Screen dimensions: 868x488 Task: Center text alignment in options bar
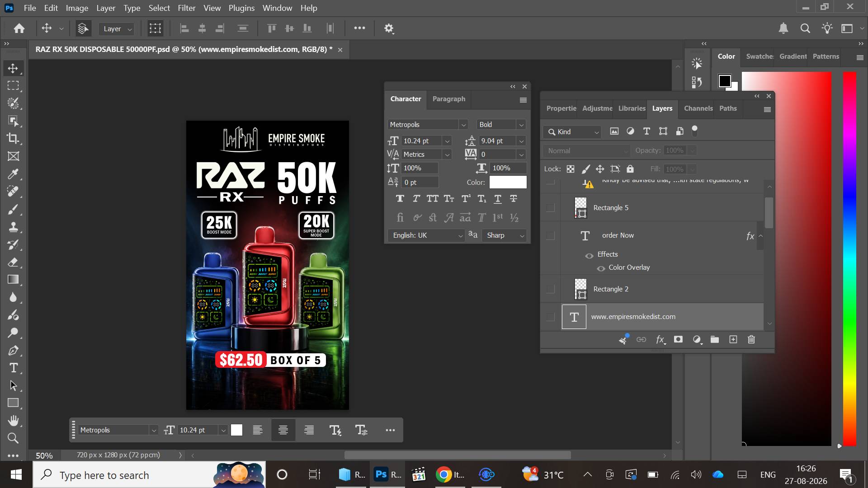(x=283, y=430)
